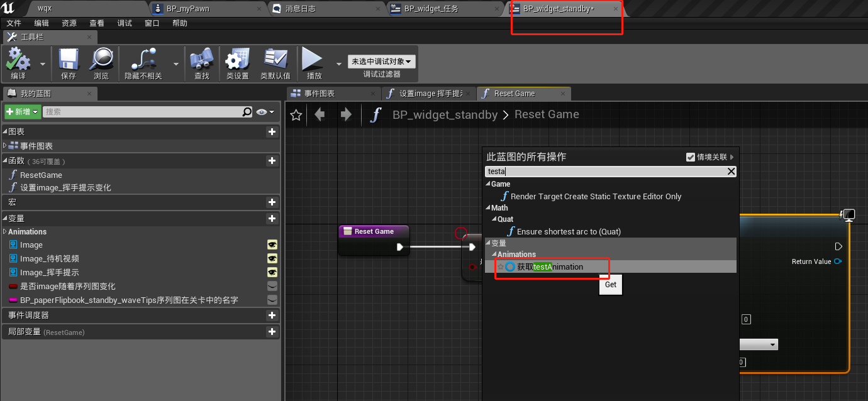
Task: Open 类默认值 class defaults
Action: pos(275,62)
